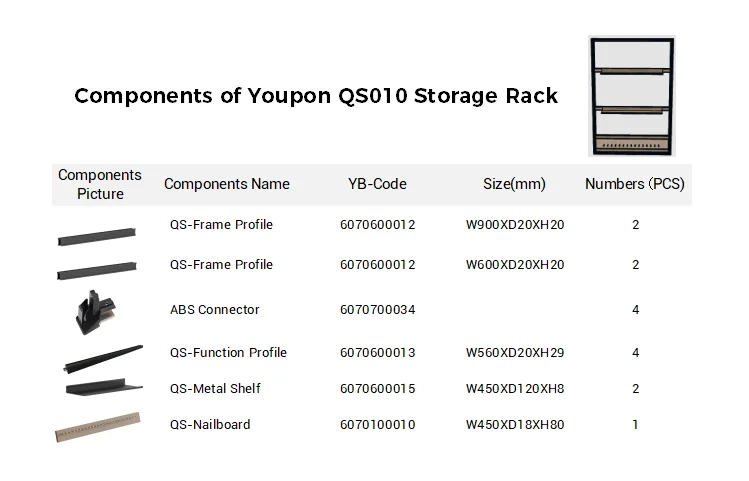Viewport: 749px width, 481px height.
Task: Click the QS-Nailboard component image
Action: 97,427
